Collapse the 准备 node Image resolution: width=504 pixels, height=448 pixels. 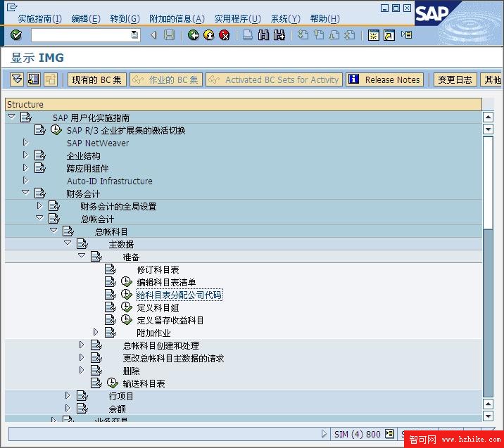pos(82,255)
